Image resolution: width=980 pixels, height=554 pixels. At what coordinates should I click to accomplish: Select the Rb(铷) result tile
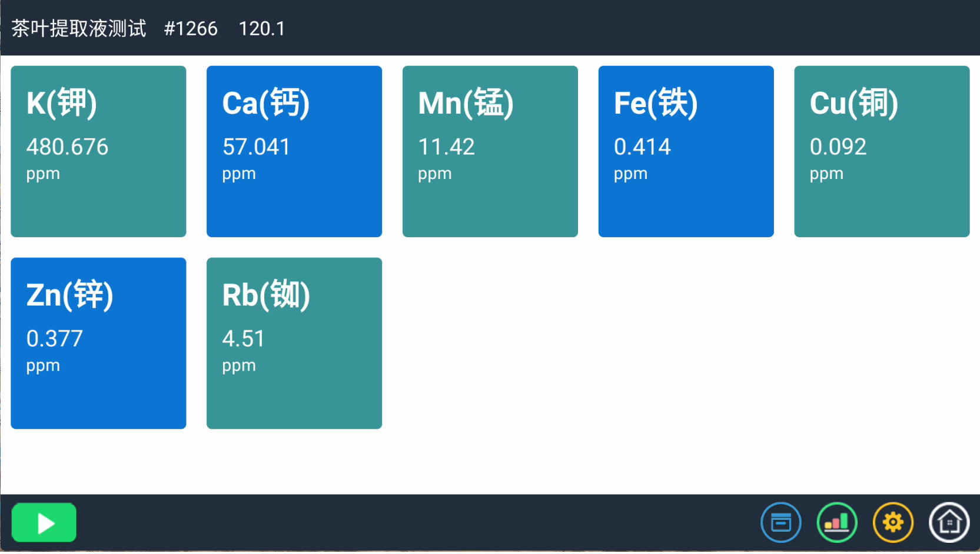[x=294, y=343]
